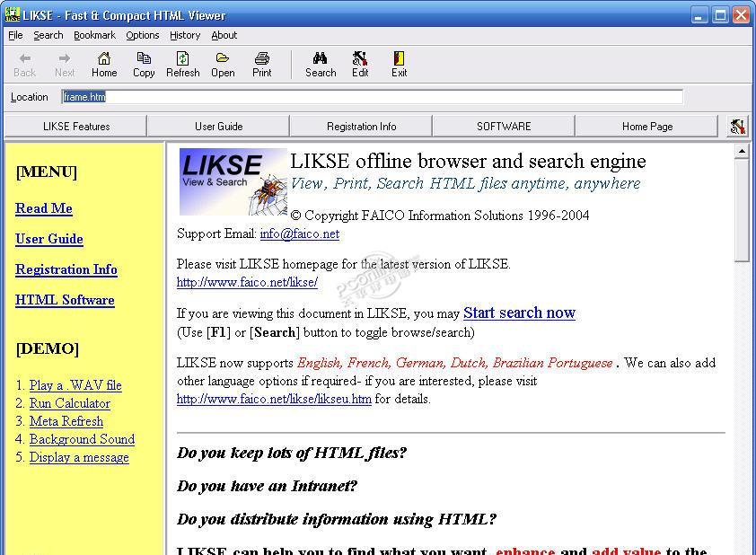Open the Search menu
The image size is (756, 555).
coord(48,35)
